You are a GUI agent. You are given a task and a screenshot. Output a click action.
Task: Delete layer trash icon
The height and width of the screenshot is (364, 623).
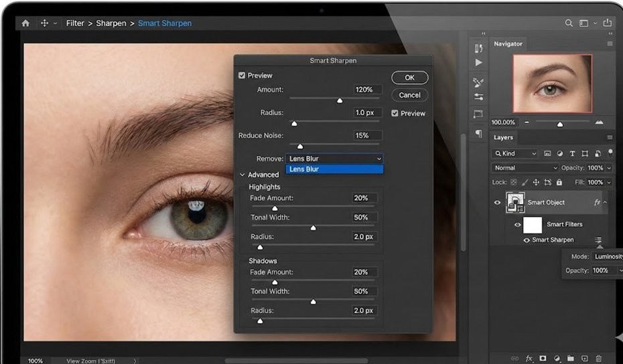coord(598,359)
